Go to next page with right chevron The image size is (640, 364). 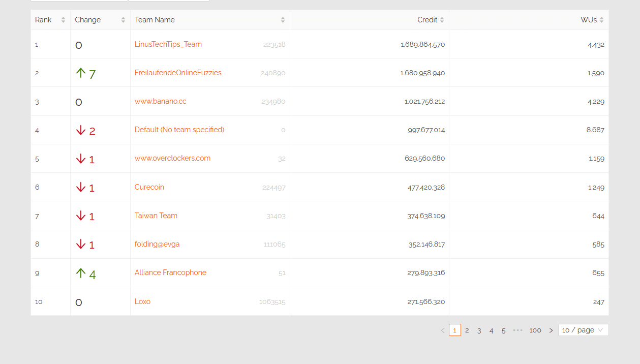point(551,330)
